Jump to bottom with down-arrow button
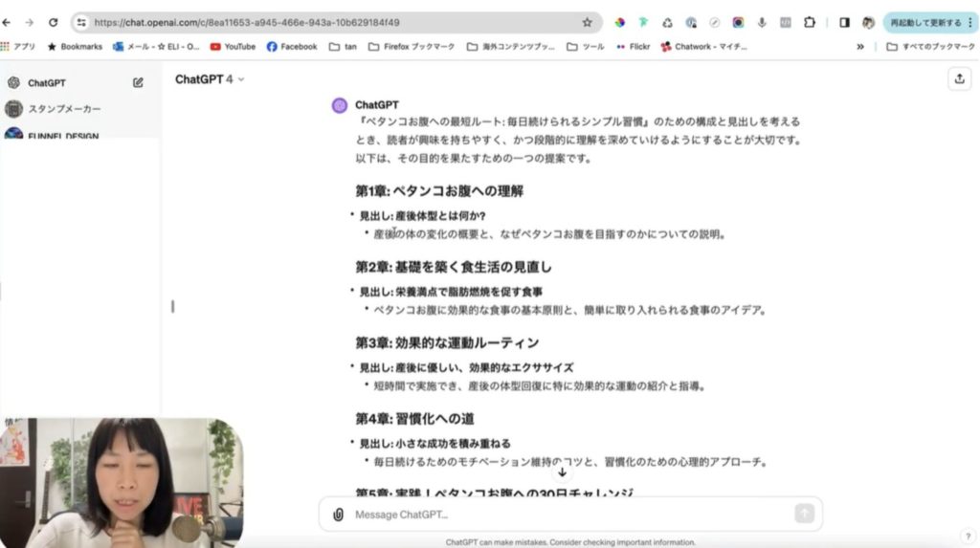Viewport: 980px width, 548px height. coord(562,471)
